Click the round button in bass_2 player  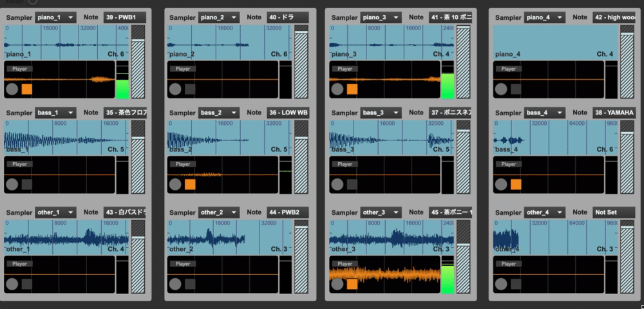point(175,185)
